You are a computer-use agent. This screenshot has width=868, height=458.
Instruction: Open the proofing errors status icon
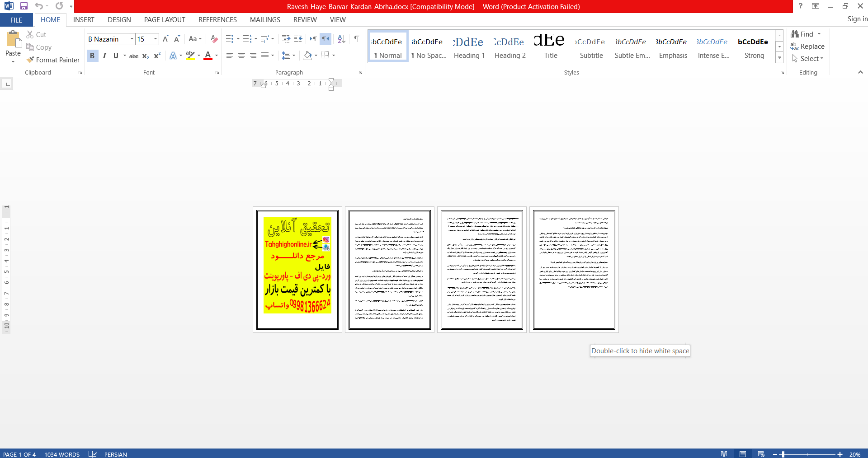93,454
